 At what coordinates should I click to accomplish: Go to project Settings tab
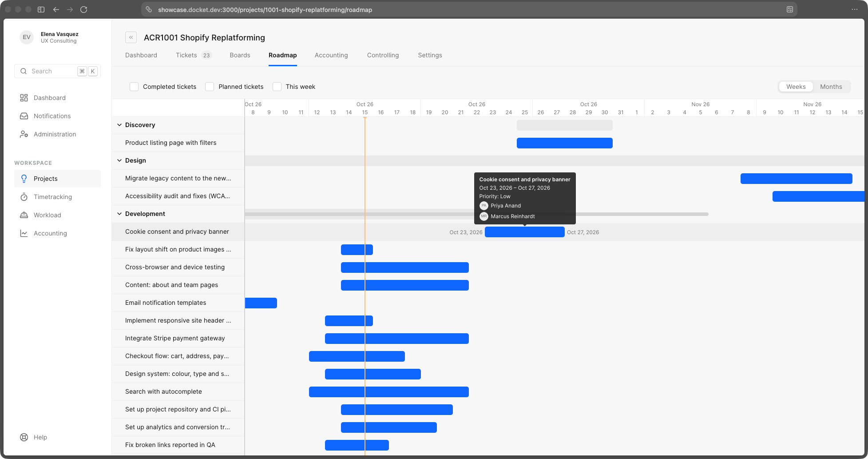430,55
